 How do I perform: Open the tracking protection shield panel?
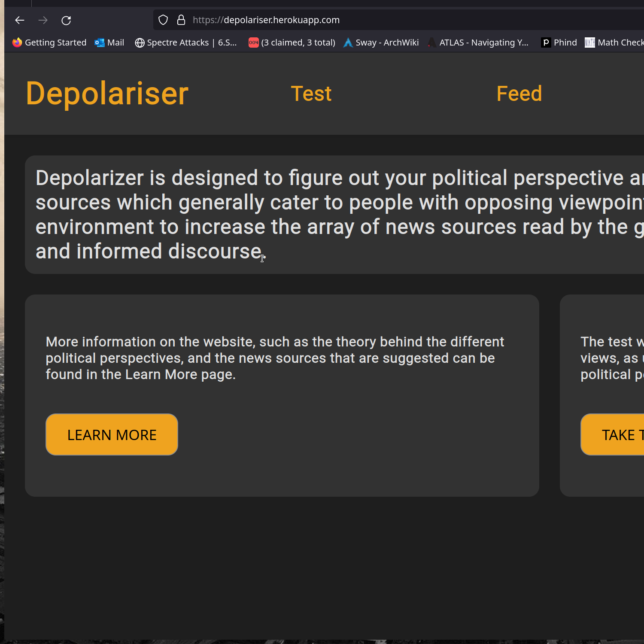[x=163, y=20]
